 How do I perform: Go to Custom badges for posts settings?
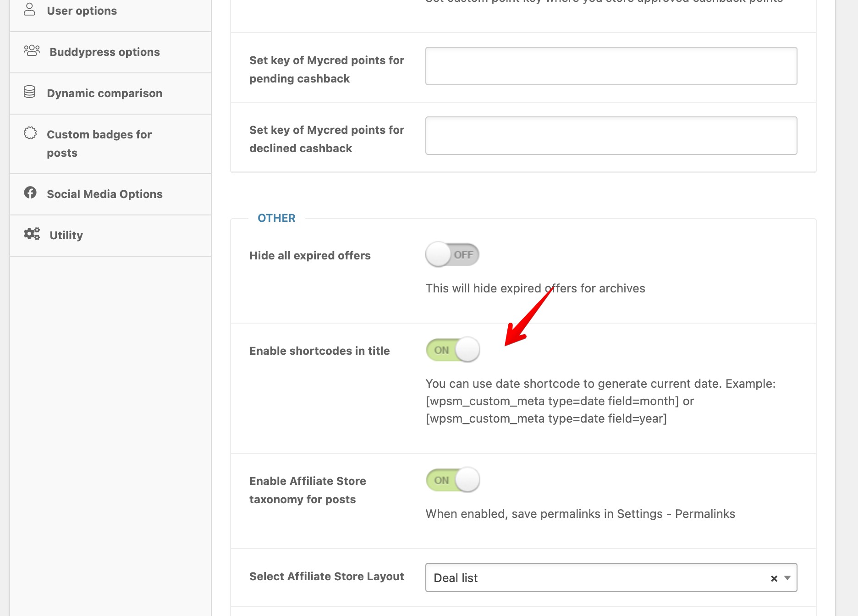pyautogui.click(x=99, y=143)
